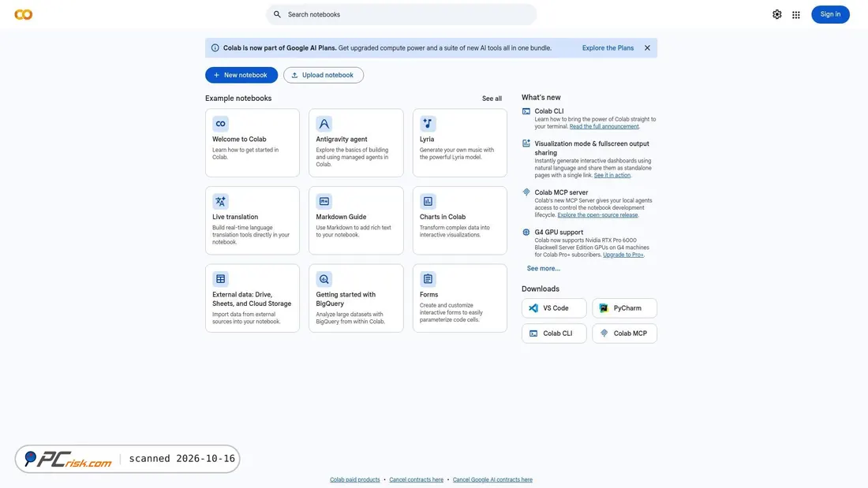
Task: Create a New notebook
Action: click(241, 75)
